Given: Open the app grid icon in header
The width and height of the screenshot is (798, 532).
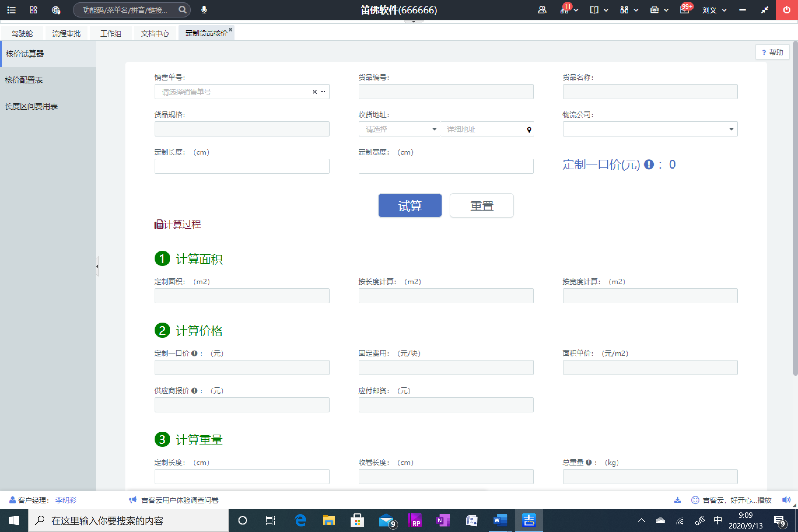Looking at the screenshot, I should click(33, 10).
